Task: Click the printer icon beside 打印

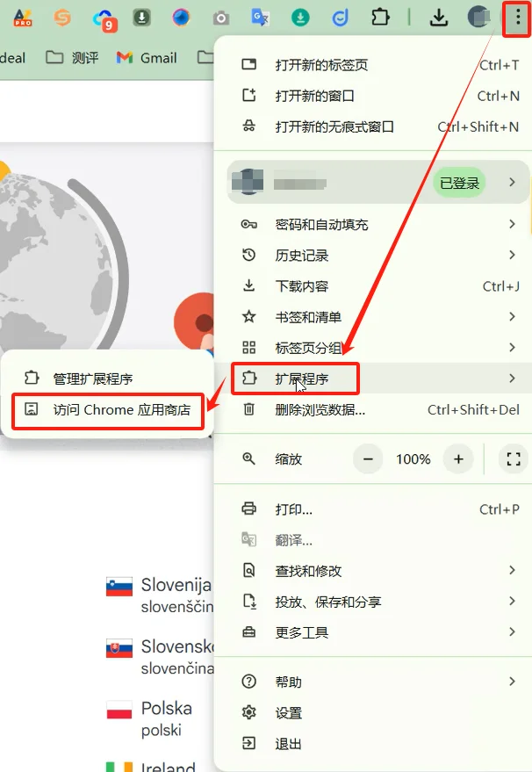Action: pyautogui.click(x=249, y=509)
